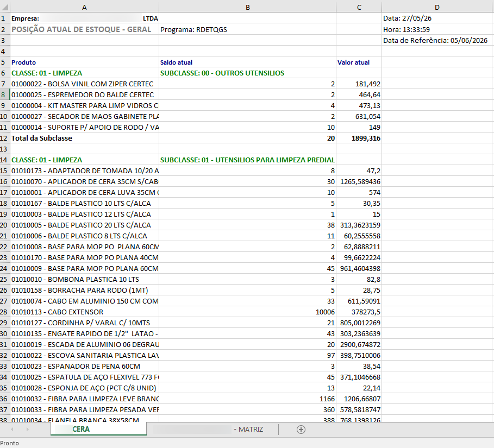The image size is (494, 448).
Task: Click the 'Saldo atual' header cell
Action: coord(247,62)
